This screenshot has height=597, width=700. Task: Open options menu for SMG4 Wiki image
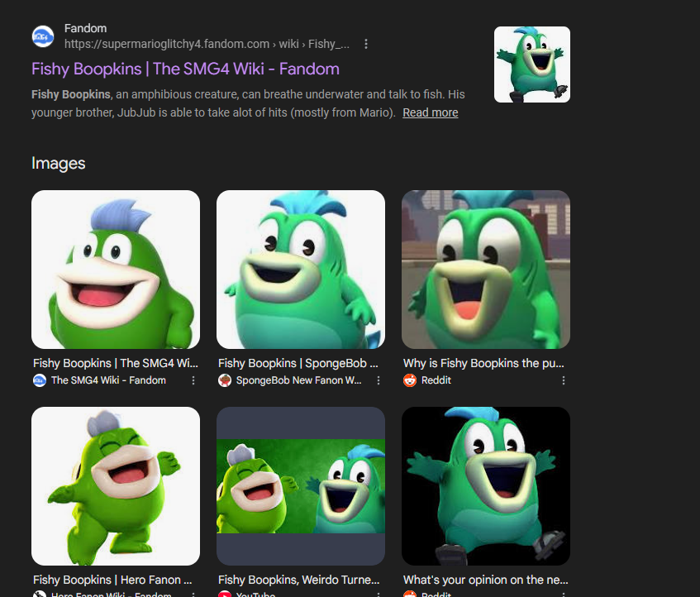[x=193, y=380]
